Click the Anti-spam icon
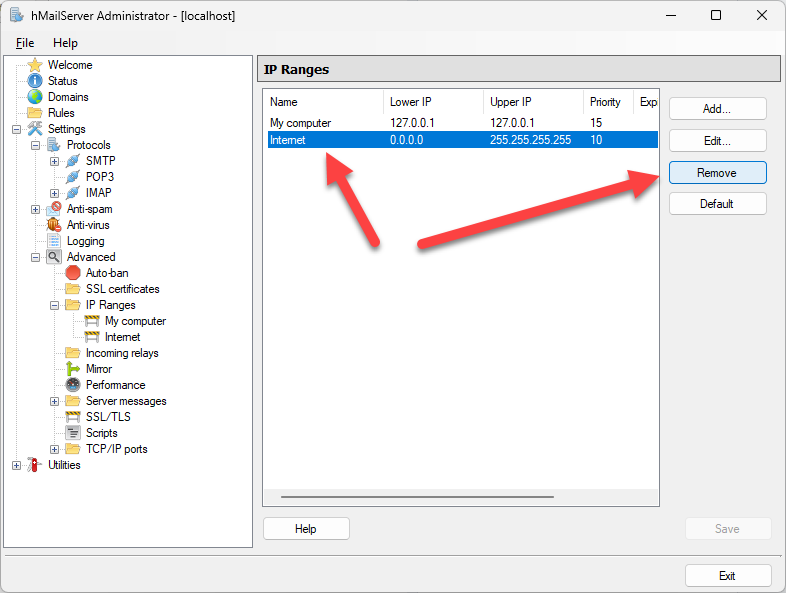Viewport: 786px width, 593px height. [54, 209]
